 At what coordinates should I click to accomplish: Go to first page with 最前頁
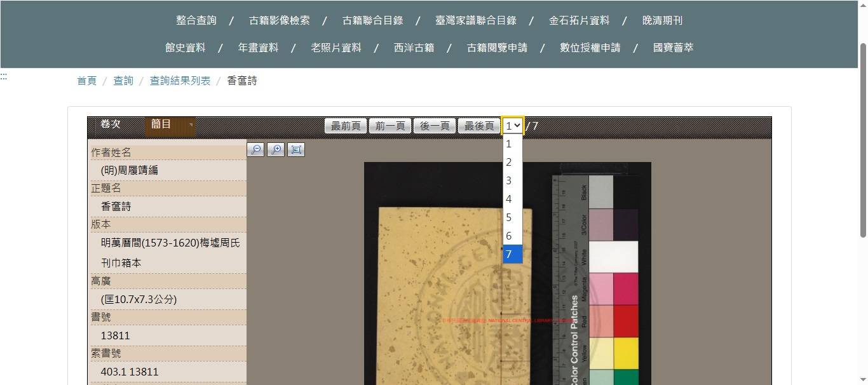[346, 126]
